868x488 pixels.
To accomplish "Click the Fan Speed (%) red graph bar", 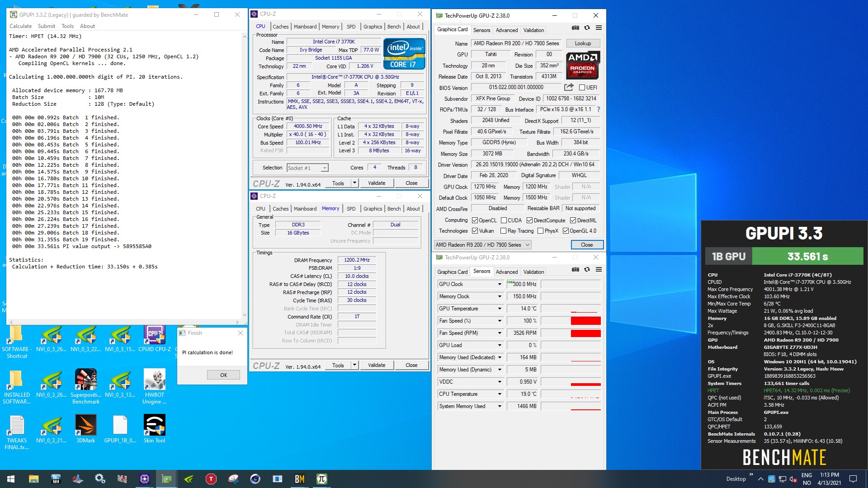I will [585, 321].
